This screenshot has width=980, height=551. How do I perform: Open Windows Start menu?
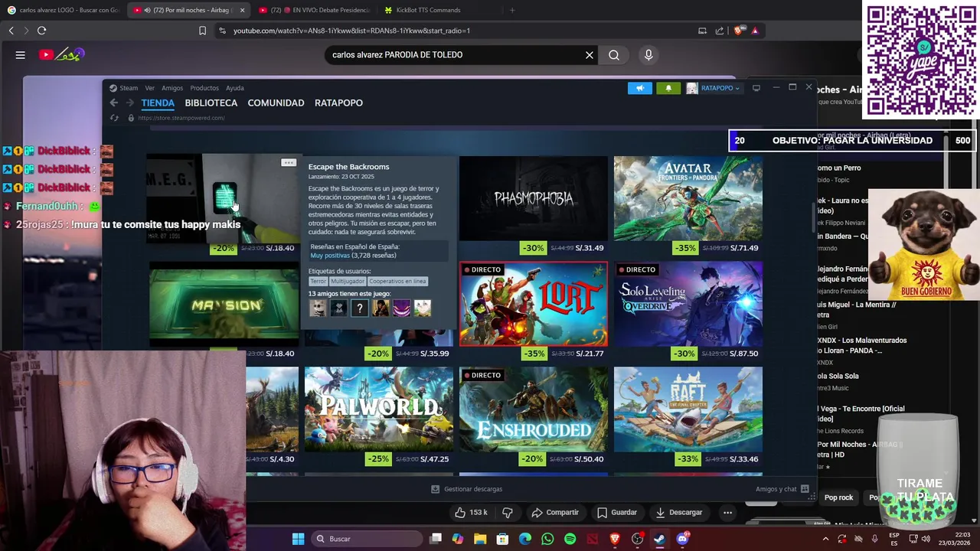tap(298, 539)
